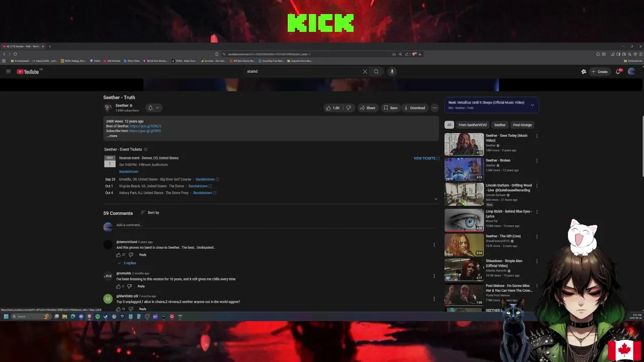
Task: Open the account avatar menu
Action: click(x=631, y=71)
